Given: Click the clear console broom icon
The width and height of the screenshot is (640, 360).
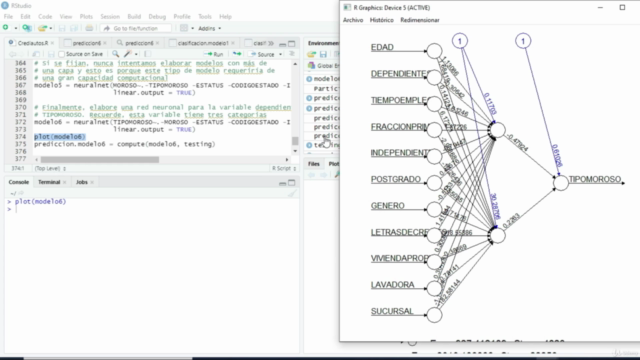Looking at the screenshot, I should point(291,193).
